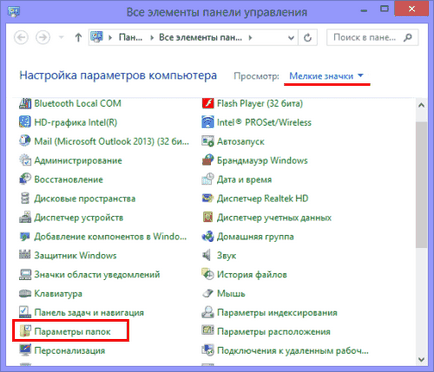Image resolution: width=434 pixels, height=372 pixels.
Task: Click the Intel PROSet/Wireless icon
Action: pyautogui.click(x=208, y=122)
